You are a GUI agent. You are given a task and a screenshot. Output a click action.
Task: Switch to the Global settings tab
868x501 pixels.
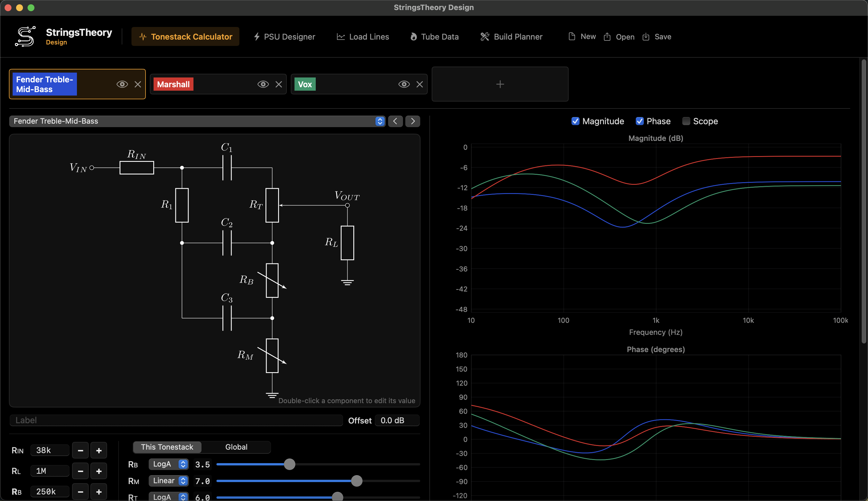click(x=236, y=447)
